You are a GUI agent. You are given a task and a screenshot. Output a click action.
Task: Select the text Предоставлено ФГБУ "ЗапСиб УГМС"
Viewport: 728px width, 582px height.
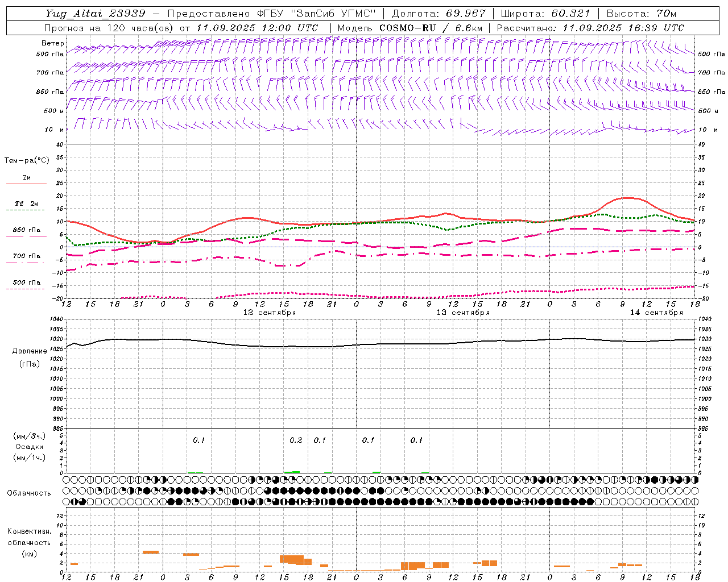[x=272, y=14]
